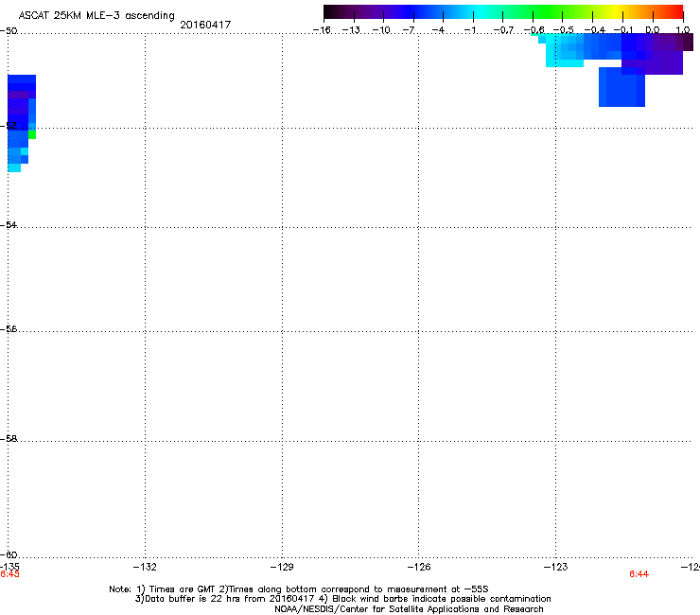Screen dimensions: 700x615
Task: Click the -16 color scale label
Action: click(322, 30)
